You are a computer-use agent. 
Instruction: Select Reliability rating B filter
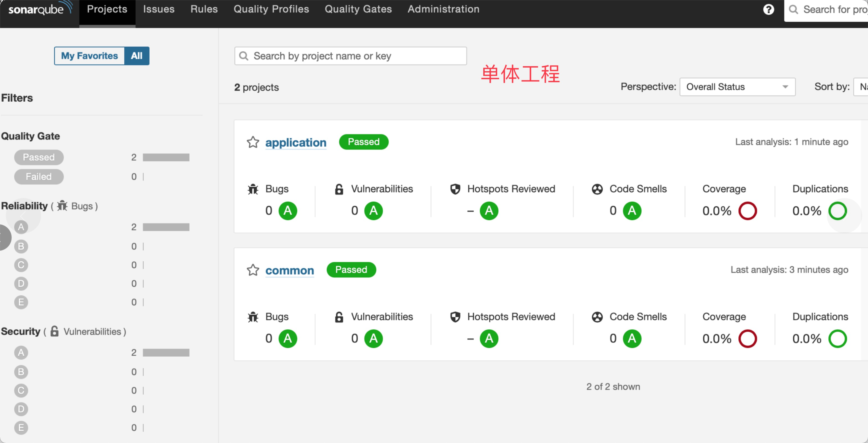coord(21,246)
